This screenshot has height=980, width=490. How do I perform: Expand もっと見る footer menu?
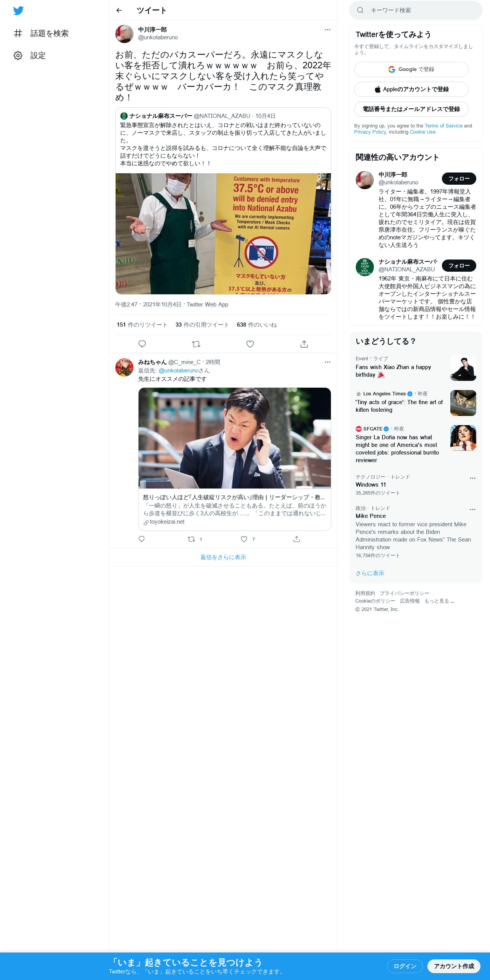440,601
